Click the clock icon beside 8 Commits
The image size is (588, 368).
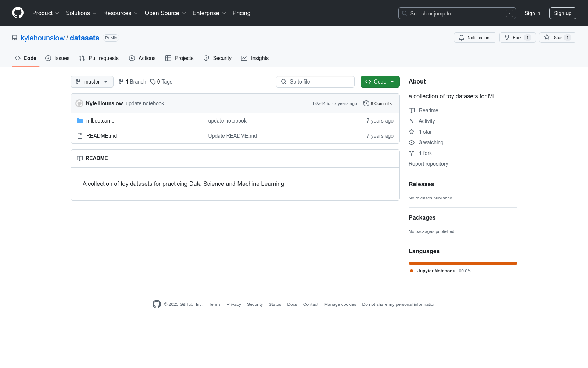[366, 103]
